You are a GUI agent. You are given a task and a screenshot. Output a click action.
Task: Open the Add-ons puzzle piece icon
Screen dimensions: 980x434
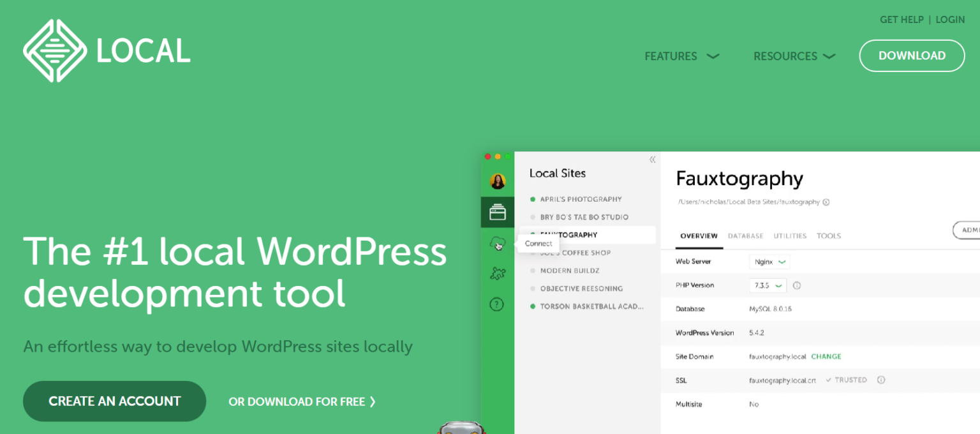tap(497, 274)
